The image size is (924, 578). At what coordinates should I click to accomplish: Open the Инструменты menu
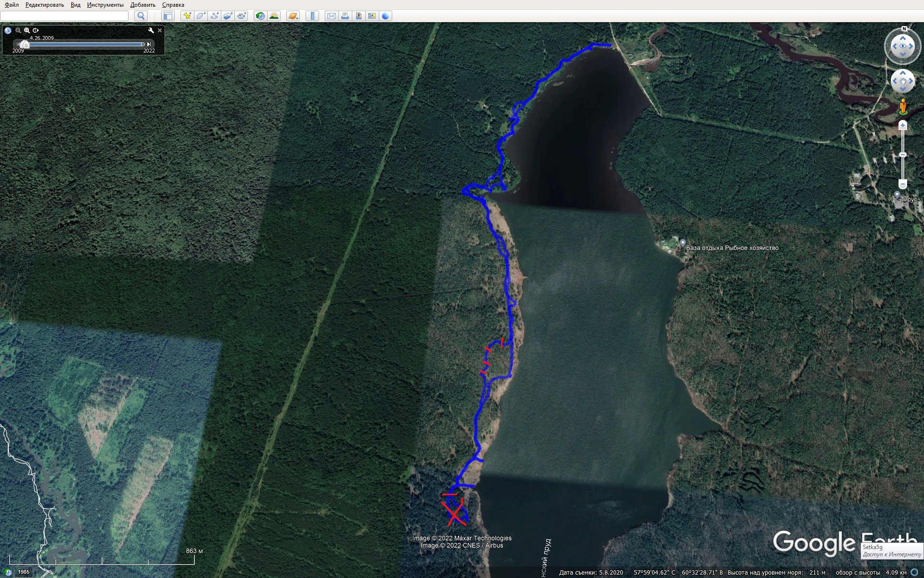coord(105,5)
